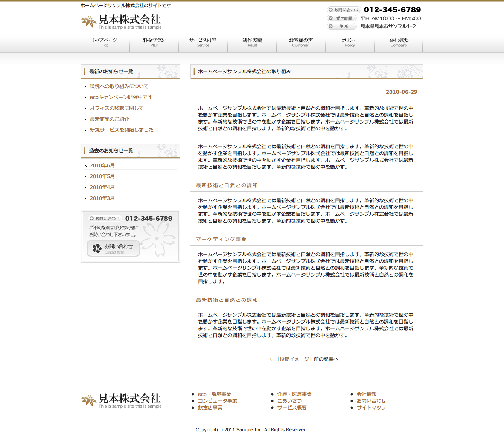504x434 pixels.
Task: Open footer サイトマップ link
Action: (371, 407)
